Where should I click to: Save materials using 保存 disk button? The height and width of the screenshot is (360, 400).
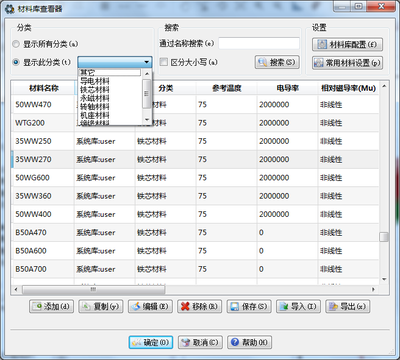(249, 306)
